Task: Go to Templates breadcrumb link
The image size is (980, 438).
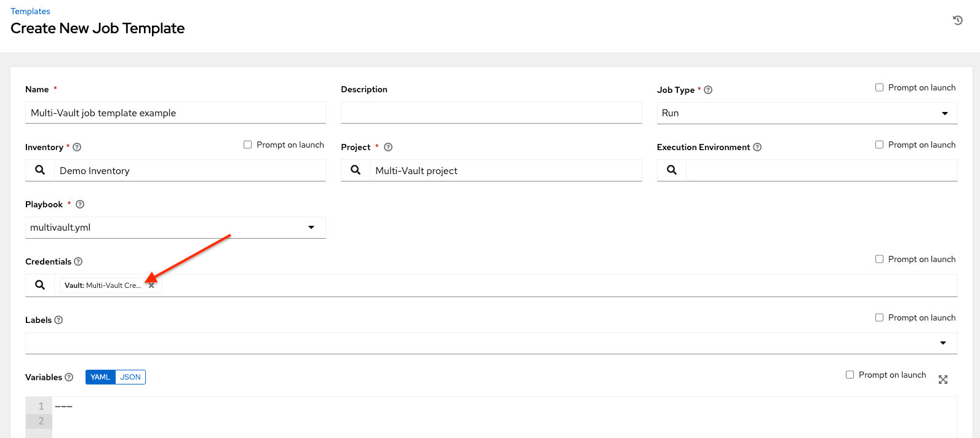Action: 30,11
